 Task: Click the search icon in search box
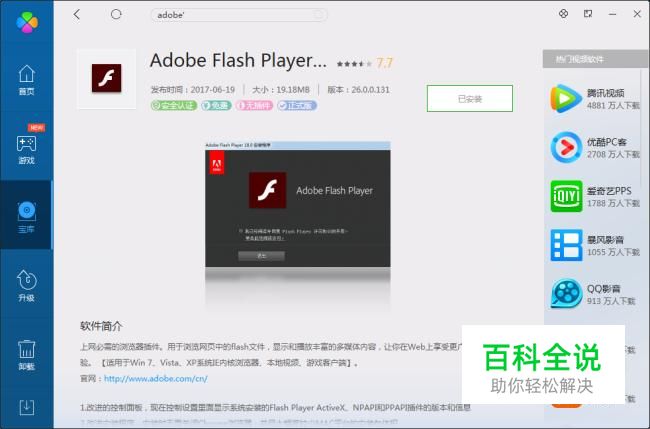(x=318, y=15)
